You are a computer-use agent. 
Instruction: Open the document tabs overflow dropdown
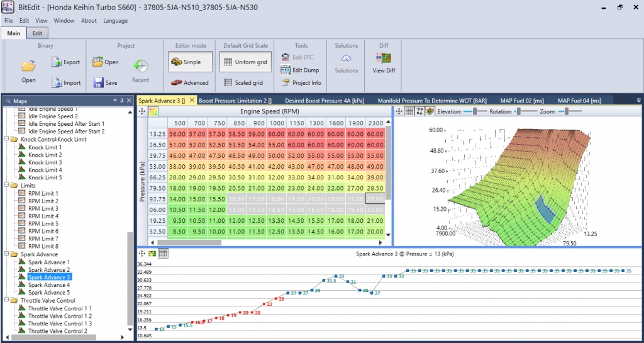(638, 100)
